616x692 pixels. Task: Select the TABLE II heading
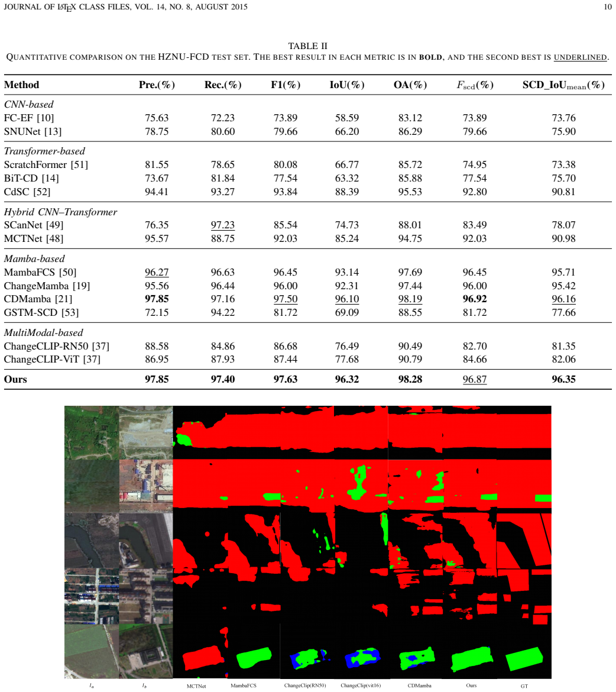[307, 46]
